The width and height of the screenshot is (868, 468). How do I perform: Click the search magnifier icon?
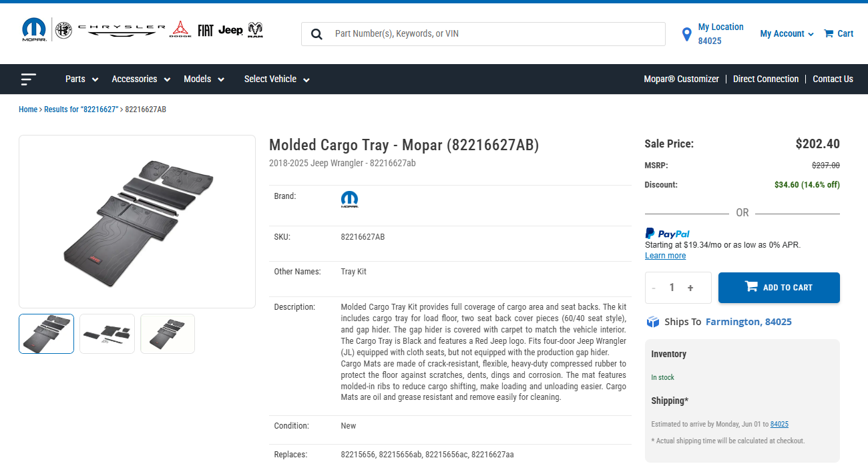[316, 34]
